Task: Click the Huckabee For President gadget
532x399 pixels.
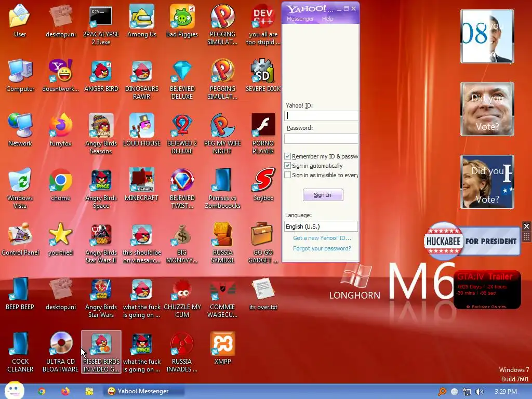Action: 472,241
